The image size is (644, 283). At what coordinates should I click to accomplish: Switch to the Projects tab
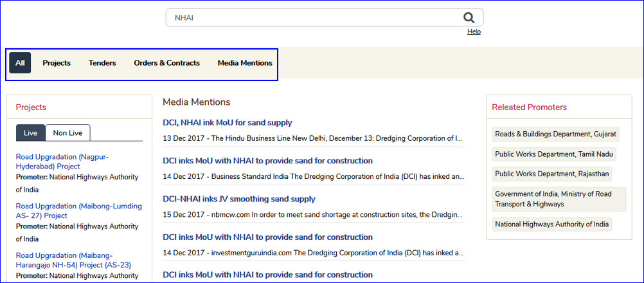pos(57,63)
